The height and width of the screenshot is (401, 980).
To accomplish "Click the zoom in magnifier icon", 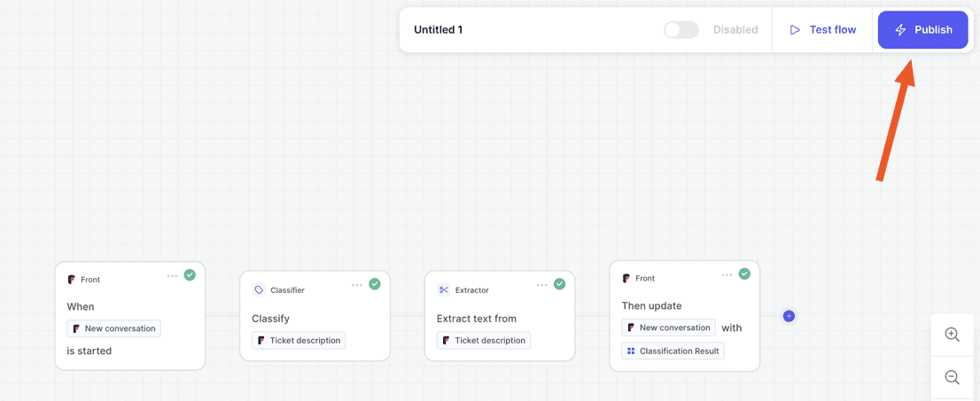I will [x=953, y=335].
